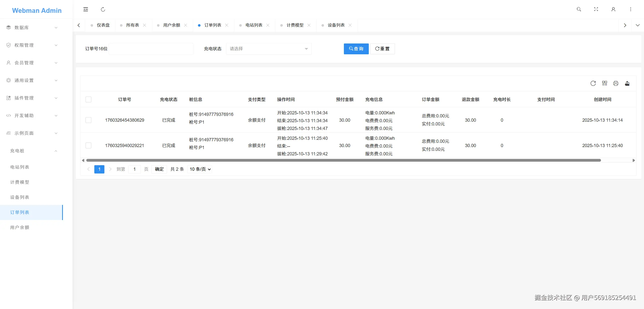
Task: Open the 充电状态 selection dropdown
Action: (x=268, y=49)
